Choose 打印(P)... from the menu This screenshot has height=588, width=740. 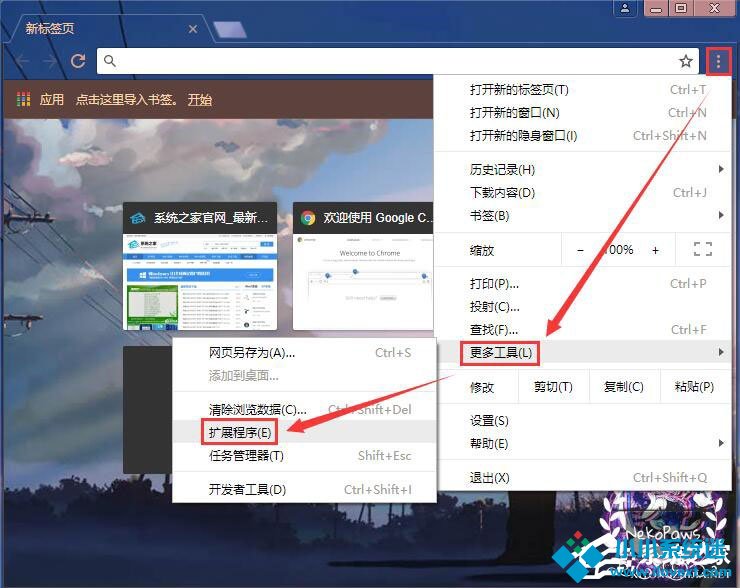582,284
